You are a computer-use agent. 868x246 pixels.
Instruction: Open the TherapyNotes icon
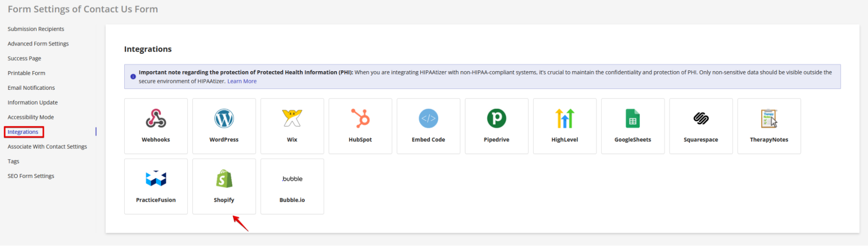click(x=769, y=118)
